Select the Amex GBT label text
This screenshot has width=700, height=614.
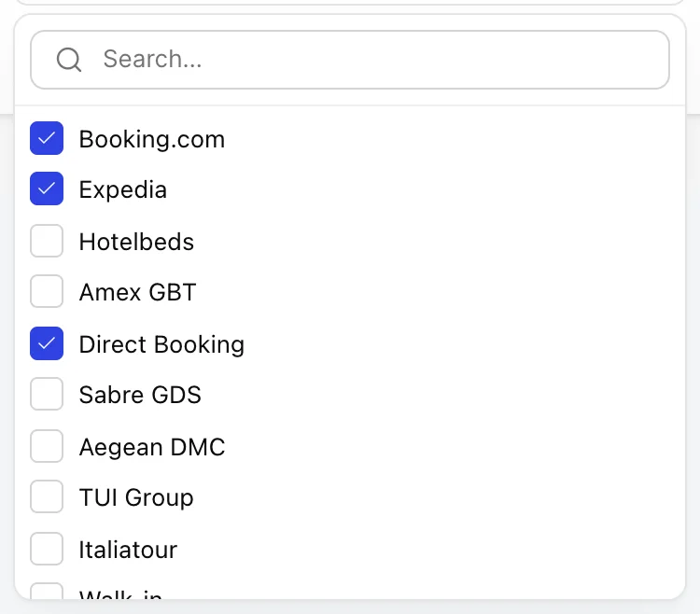tap(137, 292)
